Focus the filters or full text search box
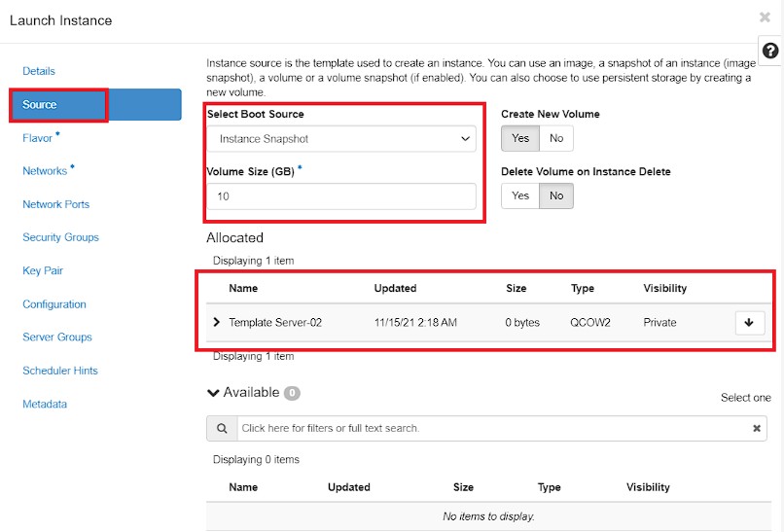 tap(494, 429)
